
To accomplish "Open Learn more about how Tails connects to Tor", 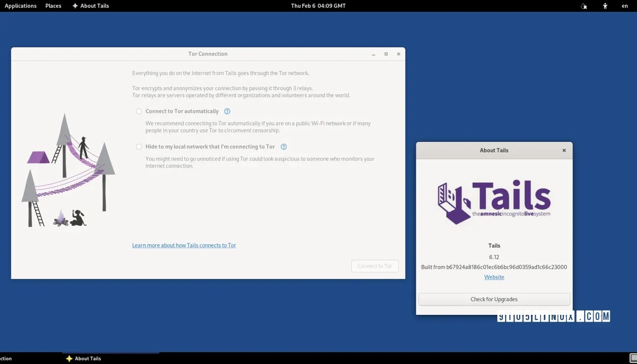I will 184,245.
